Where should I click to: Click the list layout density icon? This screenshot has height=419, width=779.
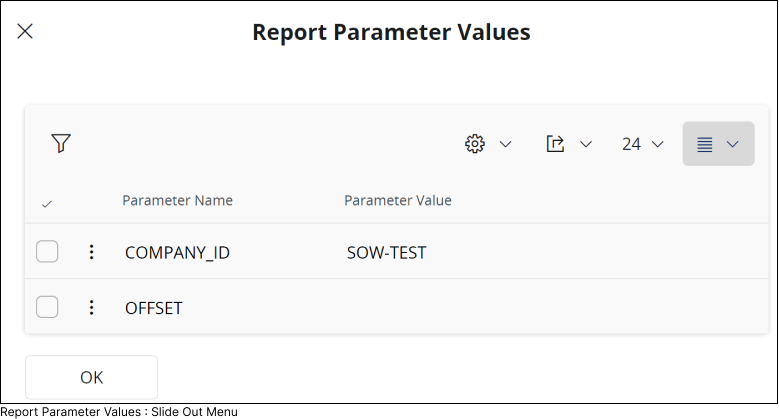tap(705, 144)
